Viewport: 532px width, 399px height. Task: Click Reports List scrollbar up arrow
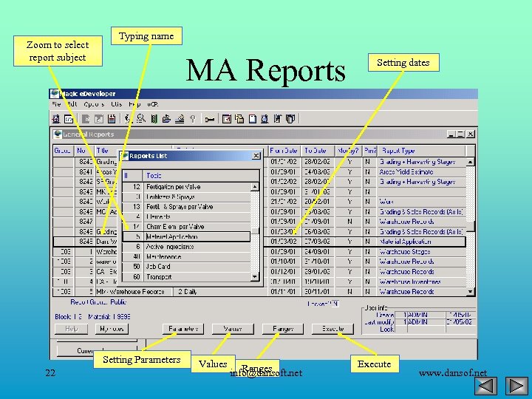[255, 187]
